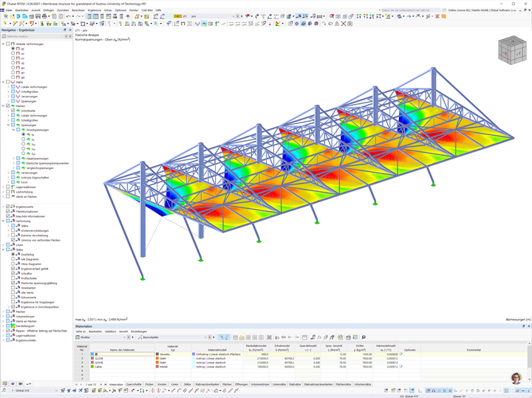
Task: Toggle the Stäbe results checkbox
Action: tap(8, 82)
